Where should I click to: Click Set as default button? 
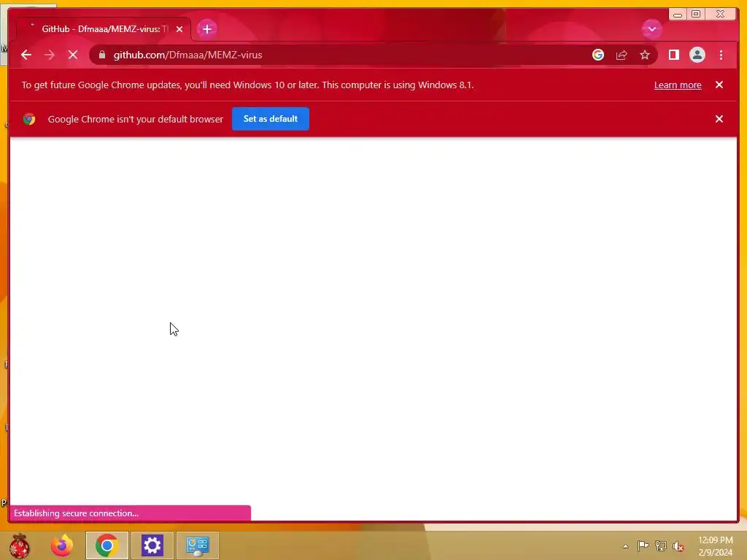click(x=270, y=119)
